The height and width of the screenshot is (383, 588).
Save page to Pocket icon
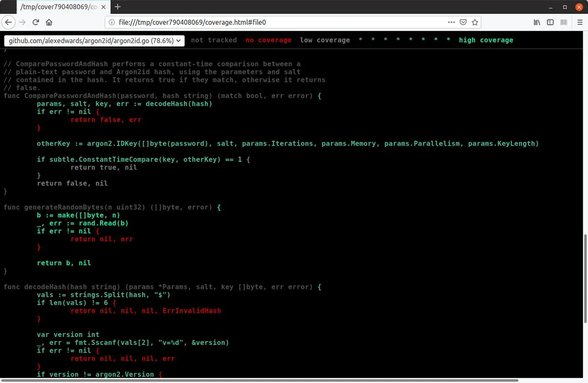click(x=463, y=22)
